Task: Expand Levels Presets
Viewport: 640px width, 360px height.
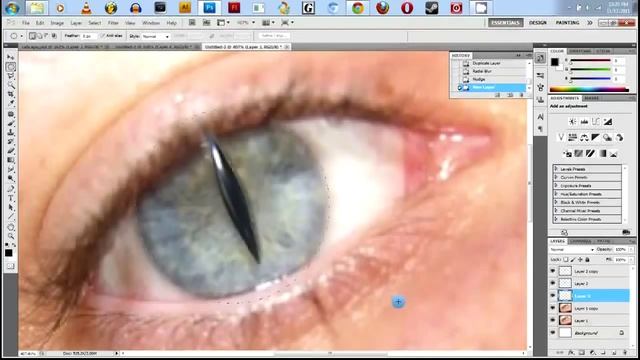Action: (556, 169)
